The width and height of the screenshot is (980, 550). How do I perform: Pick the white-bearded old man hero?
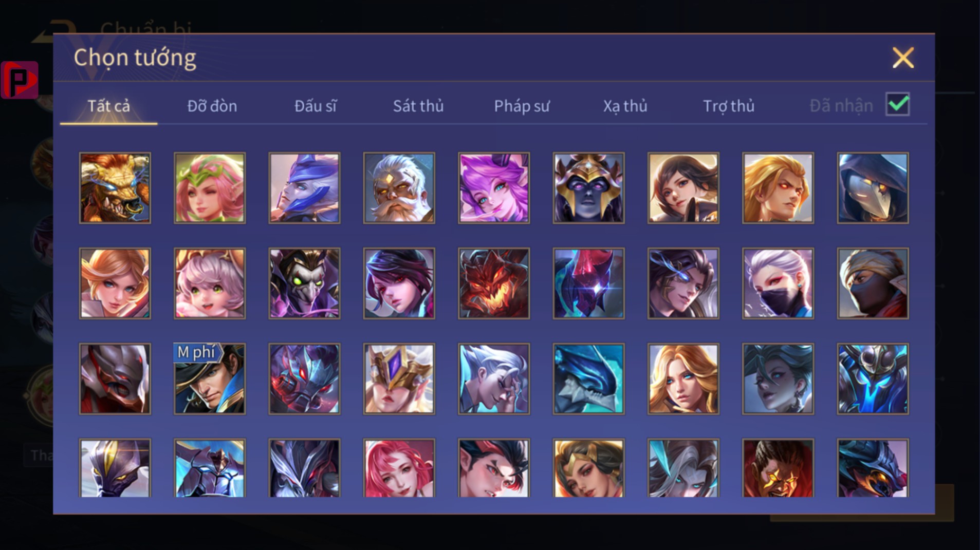[x=399, y=188]
